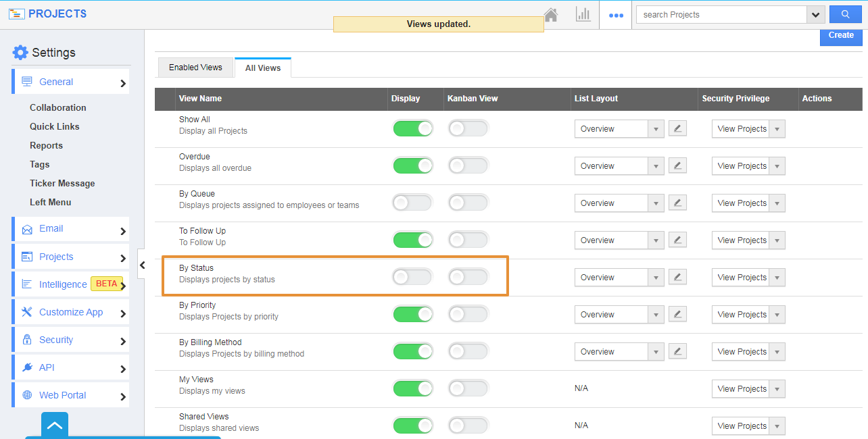Click the blue up-chevron panel button

(55, 425)
